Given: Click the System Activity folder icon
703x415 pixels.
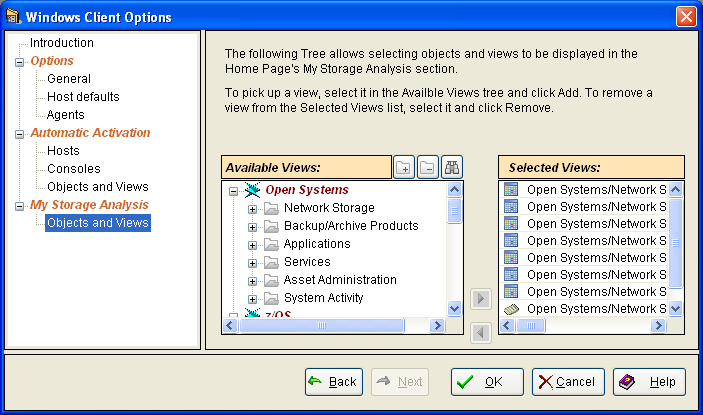Looking at the screenshot, I should (x=271, y=298).
